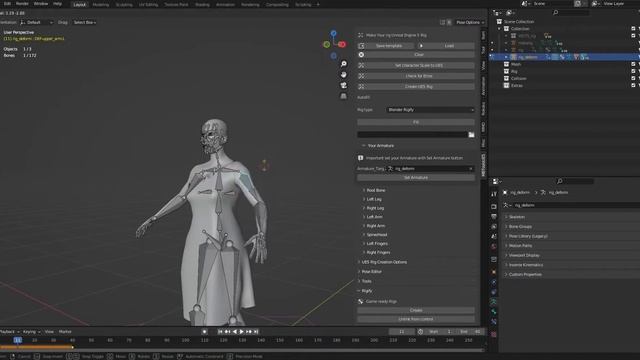Click the red X axis gizmo ball

[342, 44]
